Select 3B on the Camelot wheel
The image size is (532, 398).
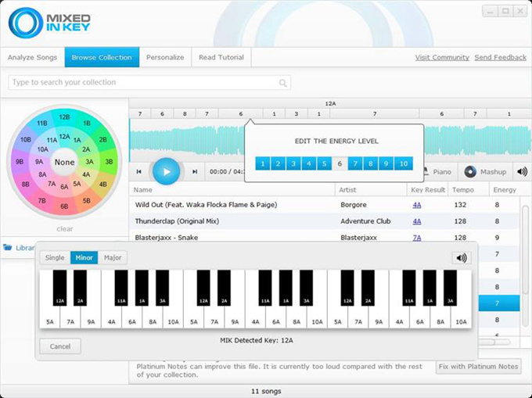(x=109, y=162)
